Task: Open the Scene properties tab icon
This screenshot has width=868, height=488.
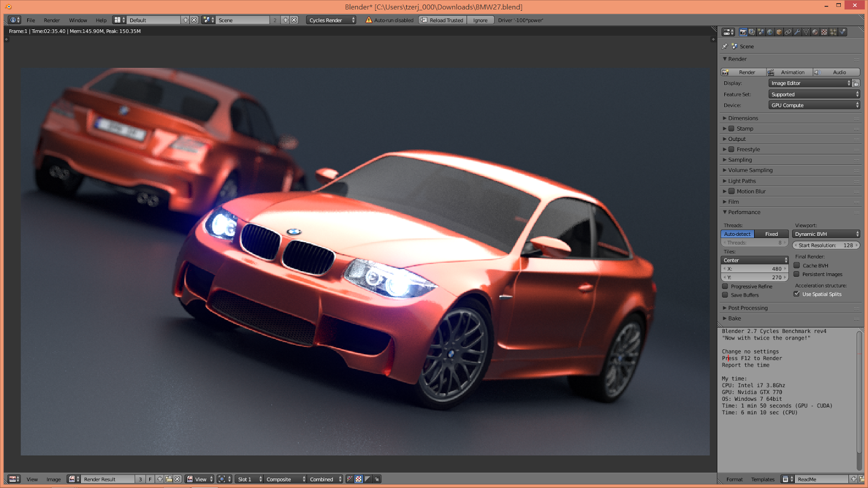Action: [761, 32]
